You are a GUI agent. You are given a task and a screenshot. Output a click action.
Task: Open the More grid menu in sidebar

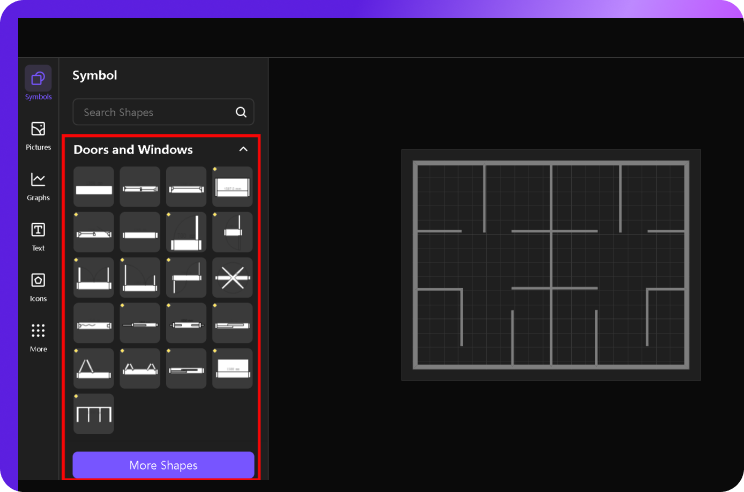(38, 337)
